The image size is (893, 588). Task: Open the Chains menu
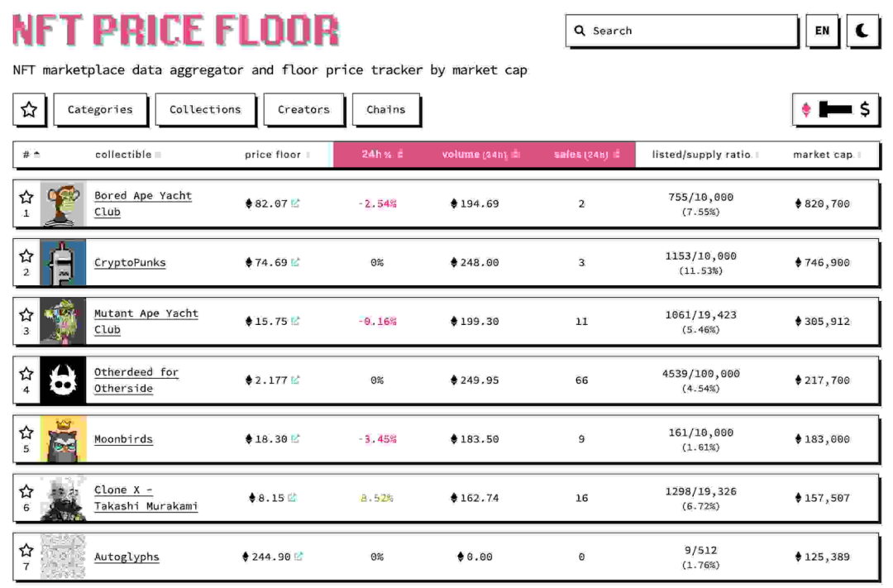pos(386,109)
